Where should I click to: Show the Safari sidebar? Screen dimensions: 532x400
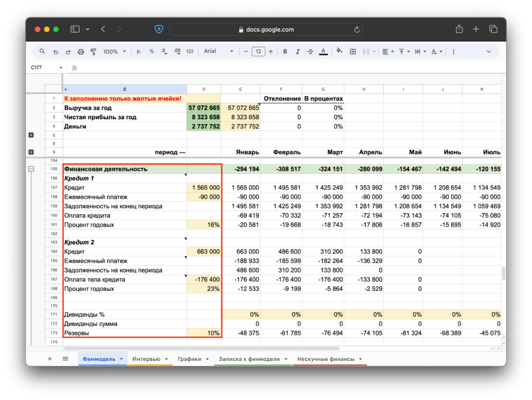pos(74,29)
